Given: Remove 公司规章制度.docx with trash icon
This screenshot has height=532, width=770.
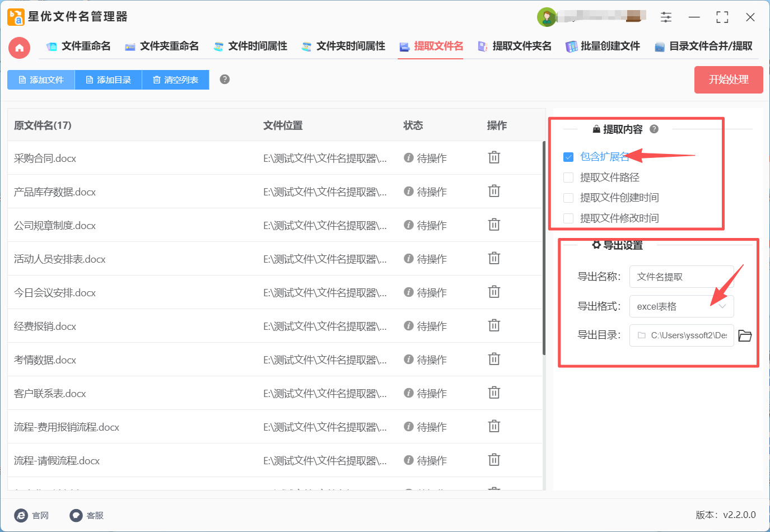Looking at the screenshot, I should pos(494,225).
